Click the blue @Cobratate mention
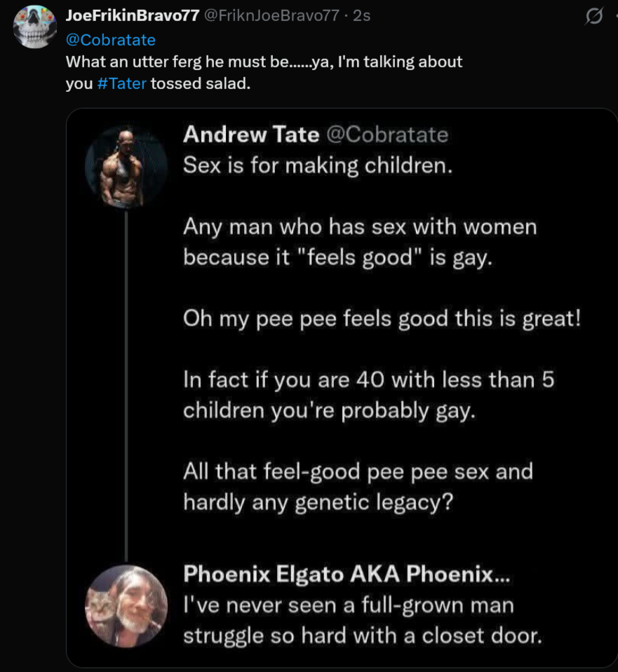Image resolution: width=618 pixels, height=672 pixels. click(110, 40)
